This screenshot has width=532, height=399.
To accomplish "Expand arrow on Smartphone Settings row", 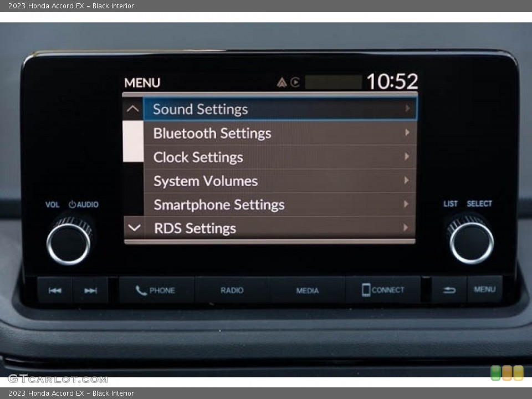I will 406,204.
